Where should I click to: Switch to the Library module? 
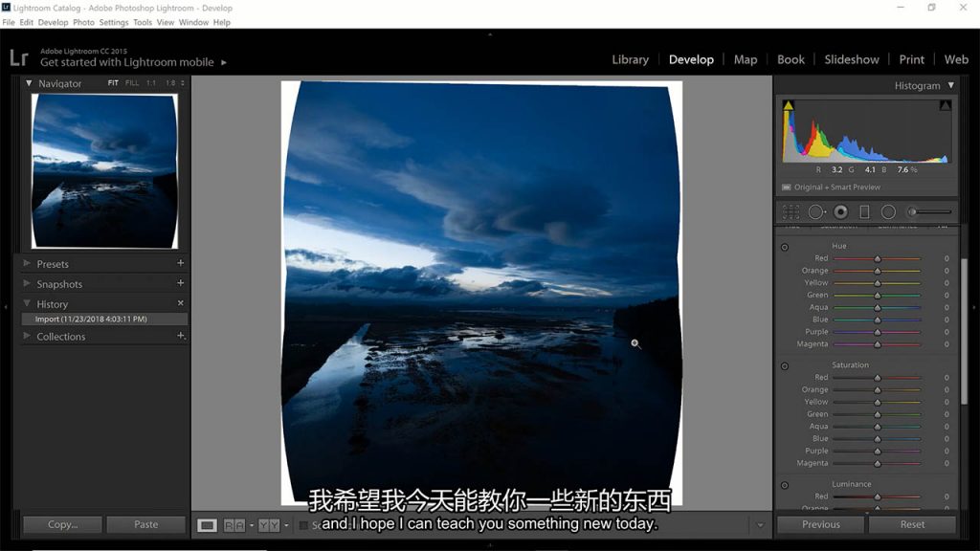[x=630, y=60]
